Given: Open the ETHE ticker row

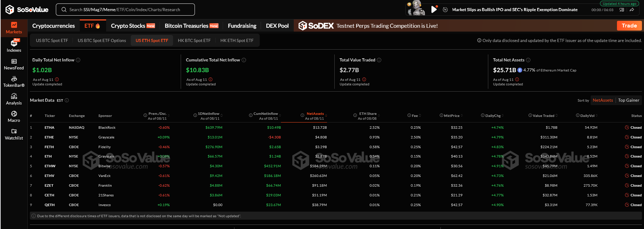Looking at the screenshot, I should point(336,137).
